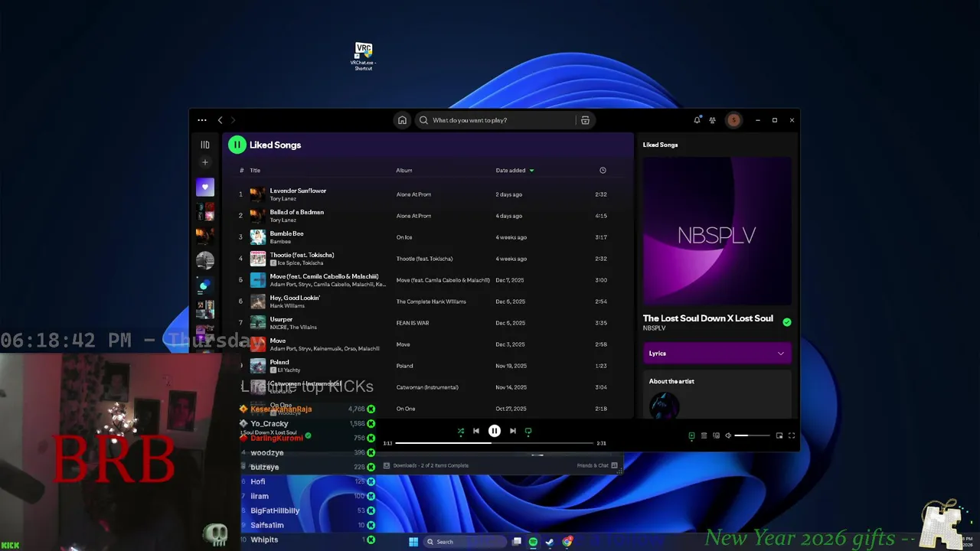The image size is (980, 551).
Task: Open Connect to a device icon
Action: (716, 435)
